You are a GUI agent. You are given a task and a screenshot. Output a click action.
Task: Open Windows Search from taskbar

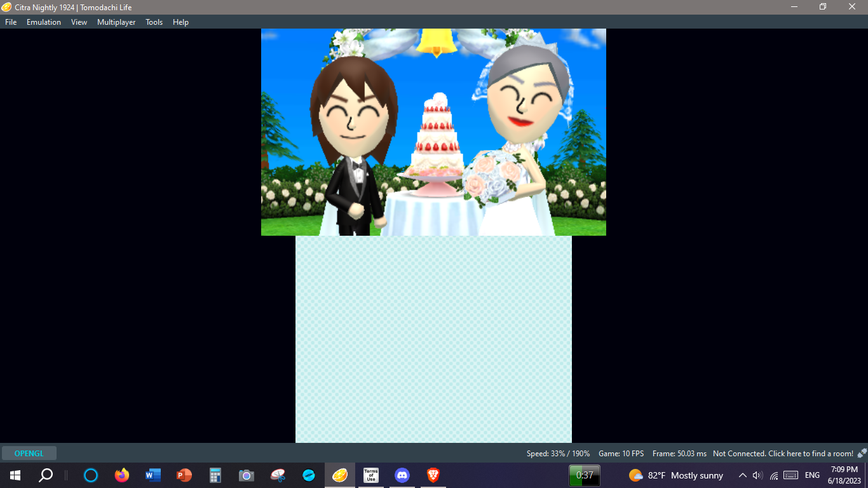(x=46, y=475)
